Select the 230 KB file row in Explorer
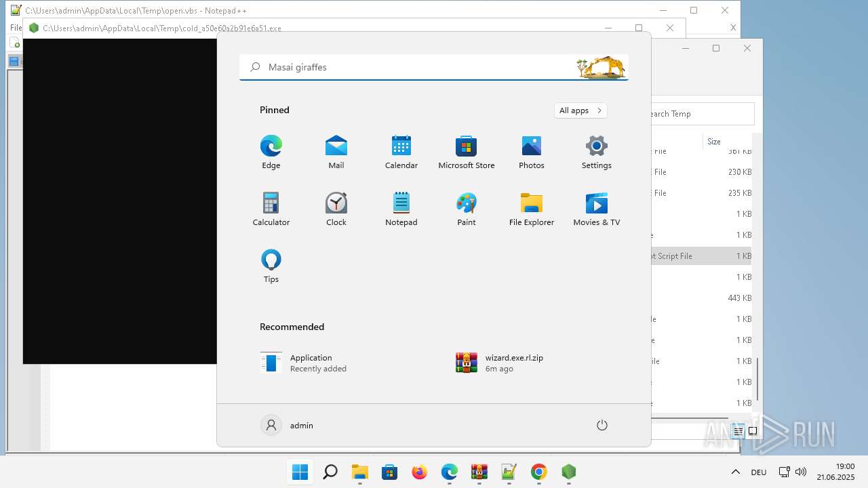The image size is (868, 488). pos(702,172)
